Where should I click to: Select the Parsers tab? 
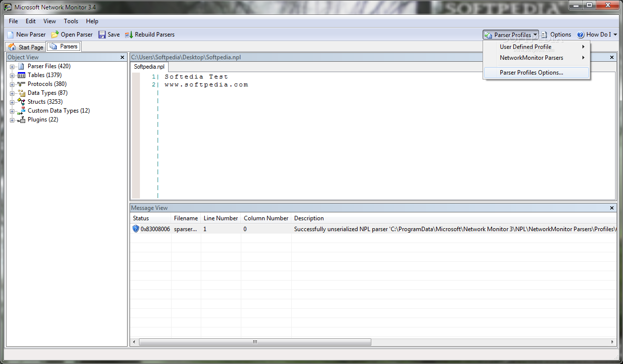point(64,46)
